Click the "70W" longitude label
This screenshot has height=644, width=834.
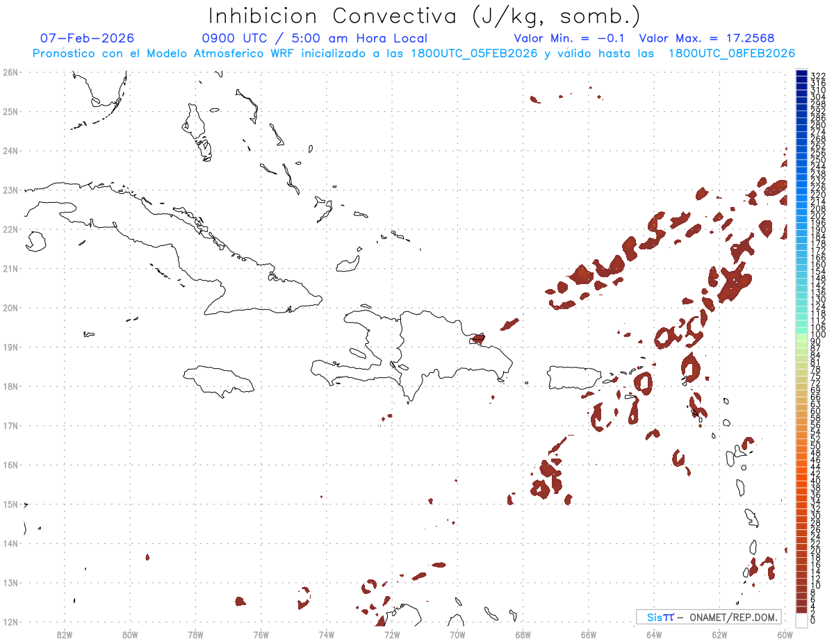[457, 634]
